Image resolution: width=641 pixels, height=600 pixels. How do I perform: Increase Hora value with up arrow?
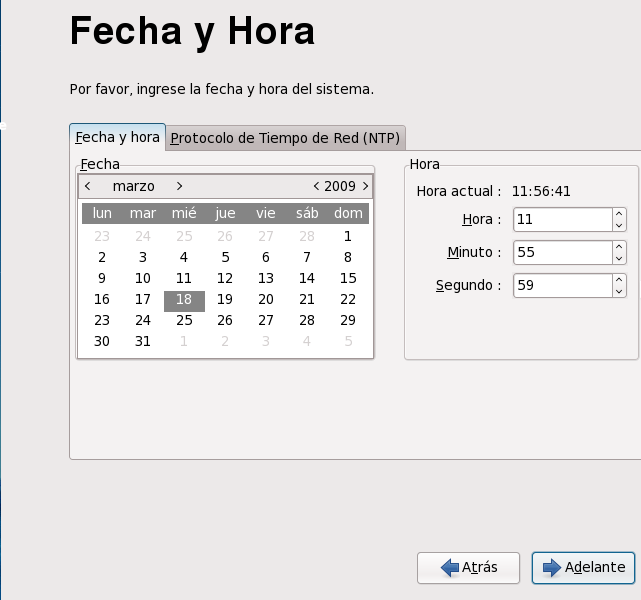(x=619, y=214)
